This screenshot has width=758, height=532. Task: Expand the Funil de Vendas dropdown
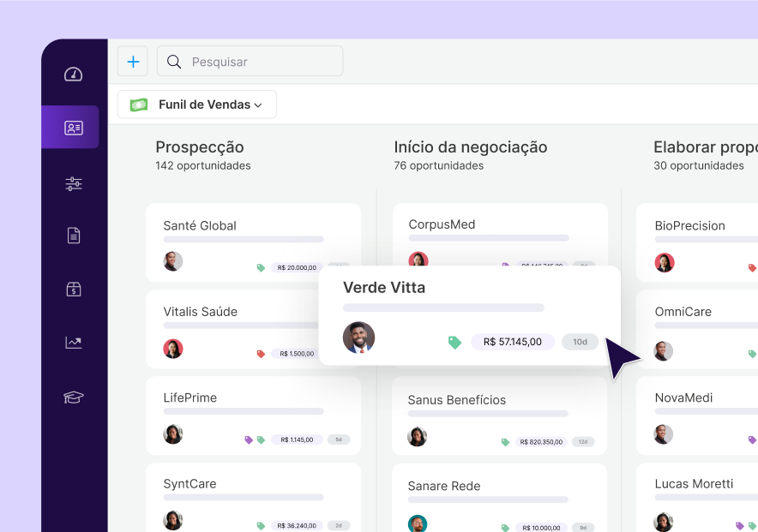point(197,105)
